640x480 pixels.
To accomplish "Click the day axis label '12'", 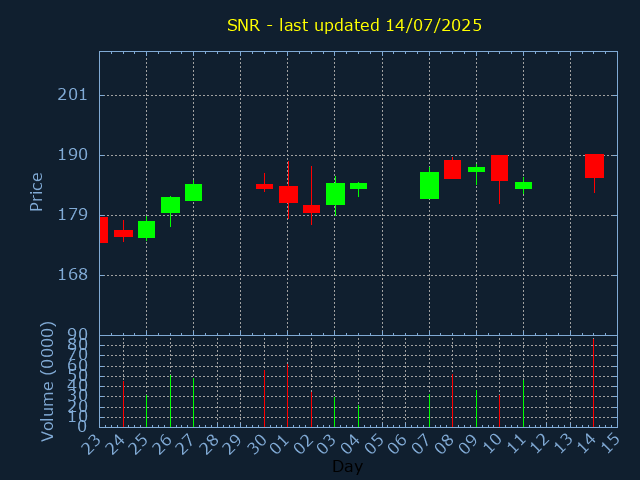I will point(539,444).
